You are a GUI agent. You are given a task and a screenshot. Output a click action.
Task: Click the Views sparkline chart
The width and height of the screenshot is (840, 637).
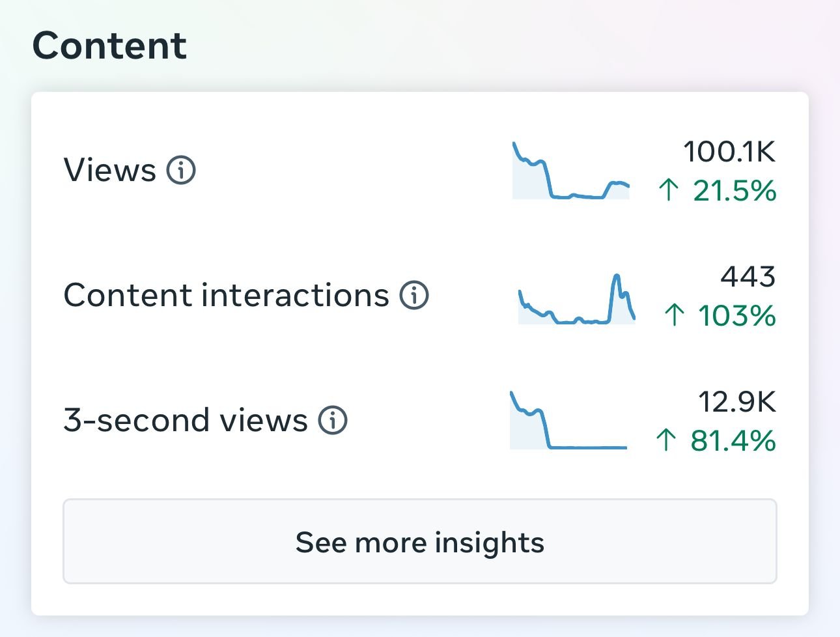tap(571, 171)
